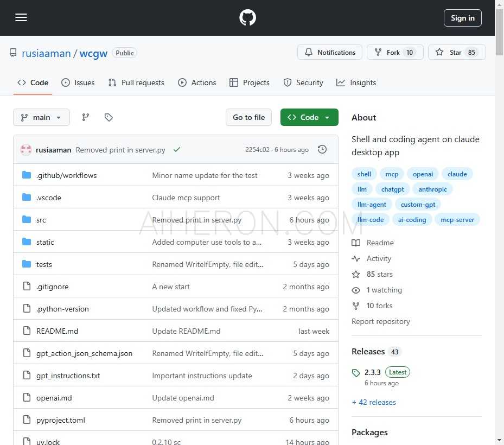The height and width of the screenshot is (445, 504).
Task: Open the .gitignore file
Action: coord(53,287)
